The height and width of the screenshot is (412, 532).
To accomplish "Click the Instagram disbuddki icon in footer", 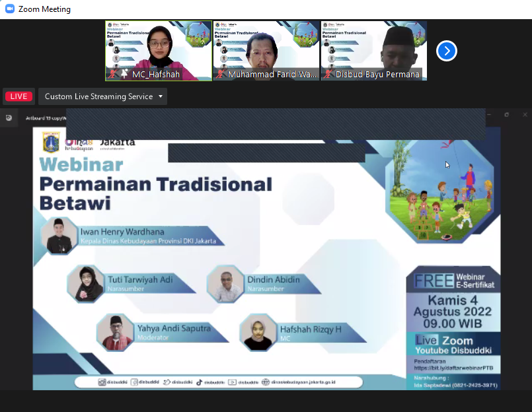I will pos(102,382).
